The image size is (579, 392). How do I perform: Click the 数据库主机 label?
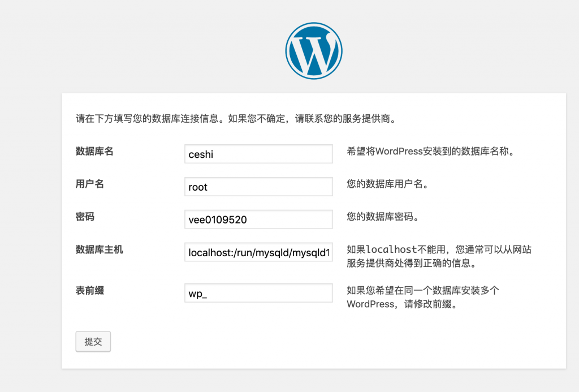click(100, 249)
